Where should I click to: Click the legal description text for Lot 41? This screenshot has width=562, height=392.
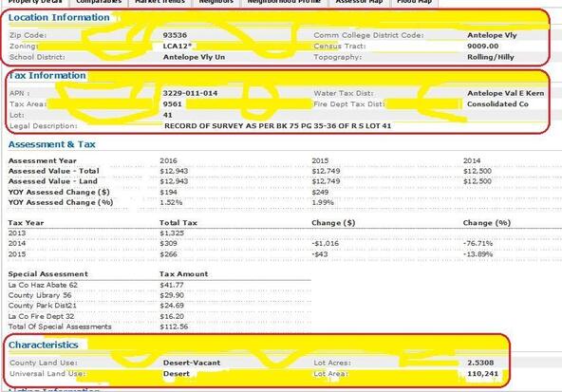[277, 126]
